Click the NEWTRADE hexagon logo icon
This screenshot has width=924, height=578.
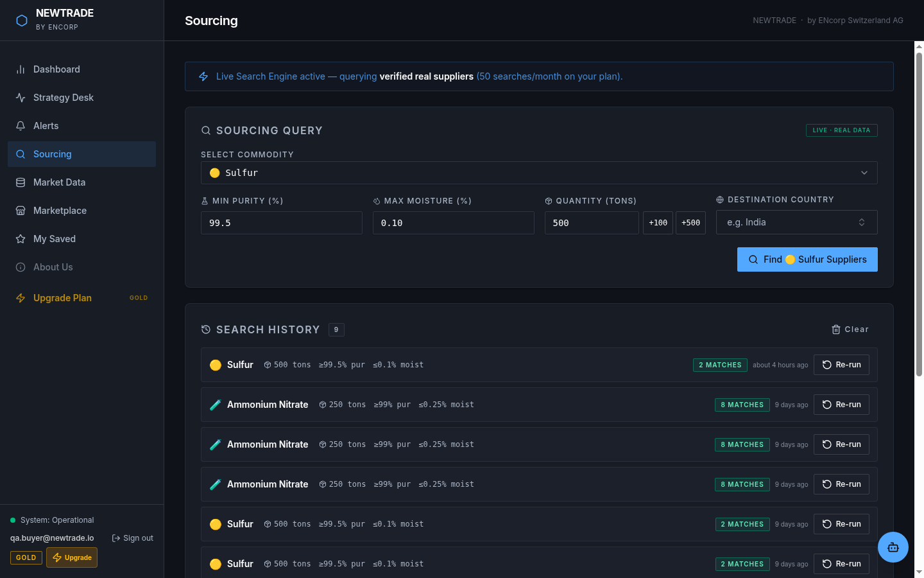point(22,21)
